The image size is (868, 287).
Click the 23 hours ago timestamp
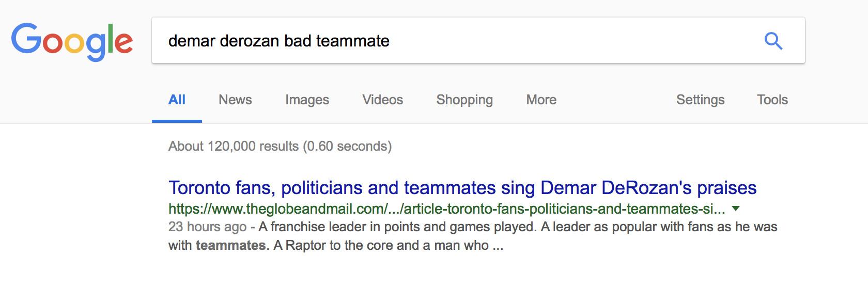point(207,227)
